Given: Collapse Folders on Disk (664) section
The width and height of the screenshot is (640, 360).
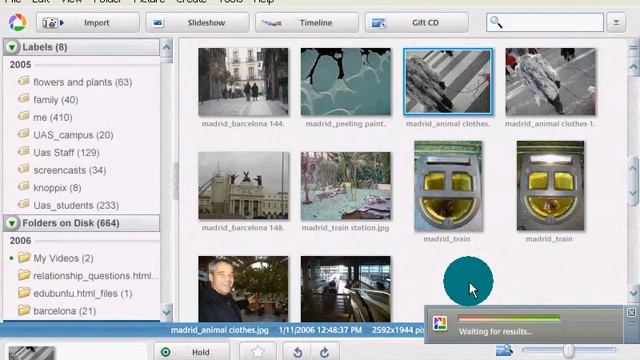Looking at the screenshot, I should click(x=12, y=223).
